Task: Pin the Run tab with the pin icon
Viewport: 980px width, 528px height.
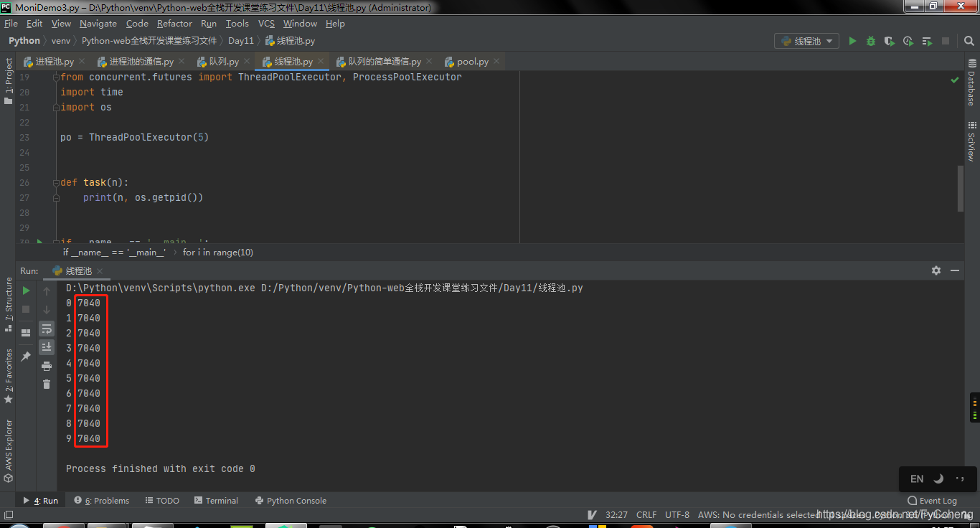Action: coord(26,356)
